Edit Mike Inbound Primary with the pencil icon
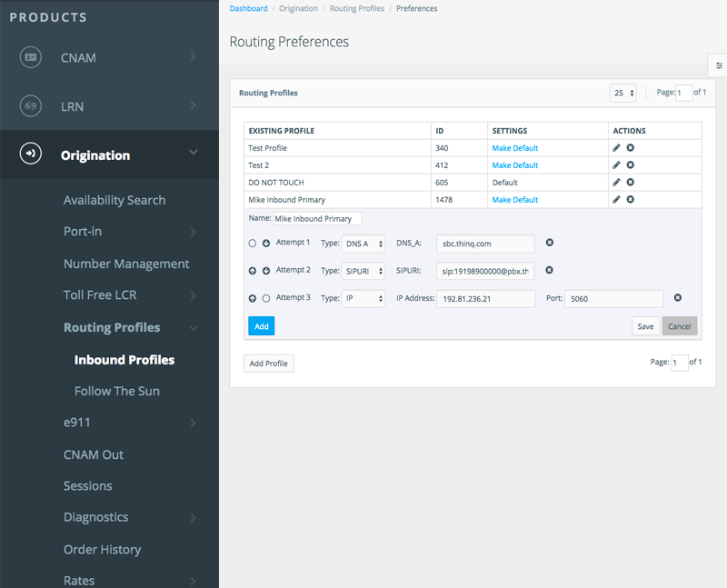 616,199
